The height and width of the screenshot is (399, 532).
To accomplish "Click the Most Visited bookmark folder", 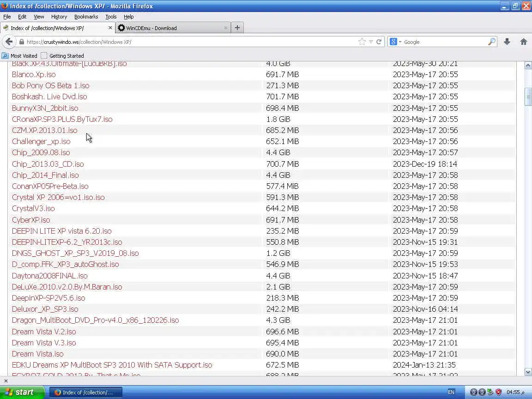I will tap(19, 55).
